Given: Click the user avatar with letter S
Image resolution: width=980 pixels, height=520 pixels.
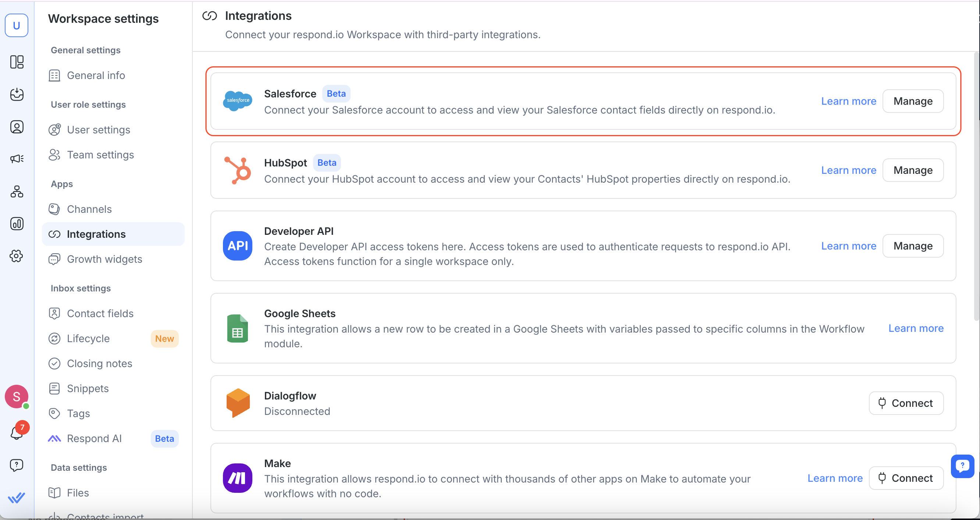Looking at the screenshot, I should (16, 397).
